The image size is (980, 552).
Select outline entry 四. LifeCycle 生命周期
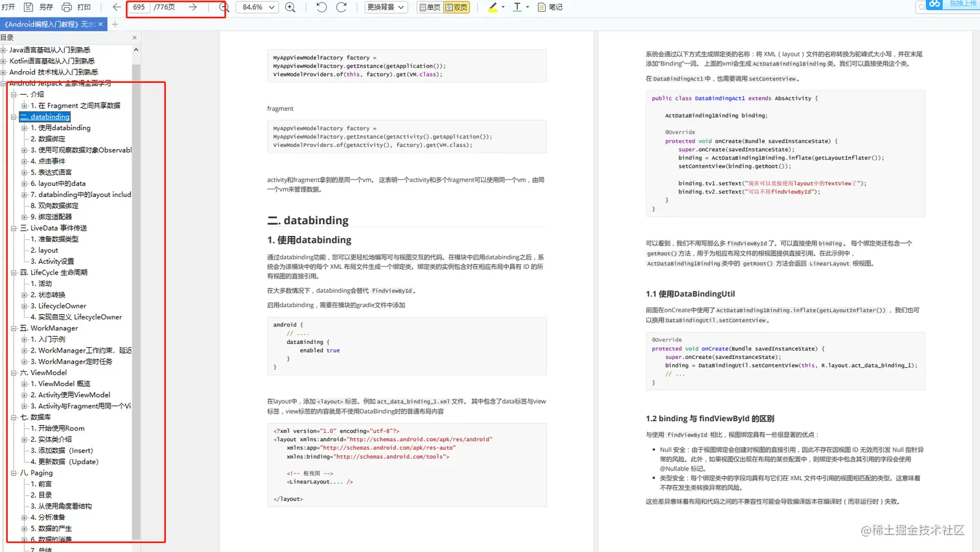[54, 273]
